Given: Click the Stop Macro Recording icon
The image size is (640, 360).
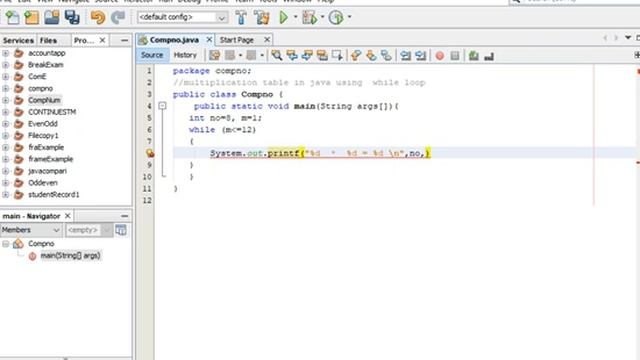Looking at the screenshot, I should click(x=455, y=56).
